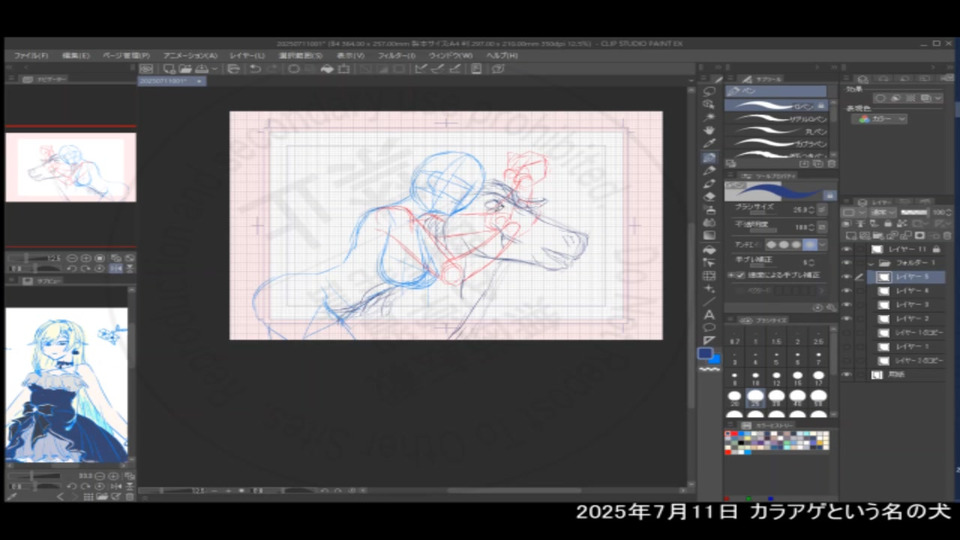Toggle visibility of レイヤー 11
The height and width of the screenshot is (540, 960).
click(847, 249)
